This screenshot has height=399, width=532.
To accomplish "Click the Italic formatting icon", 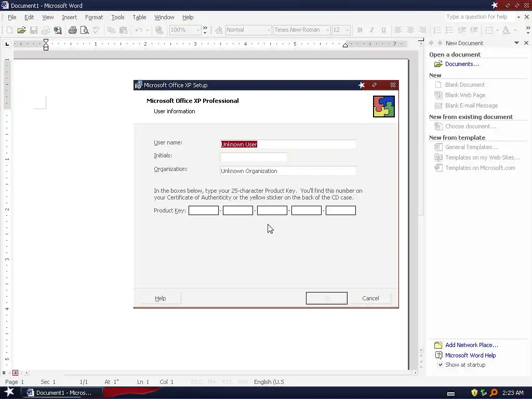I will point(371,30).
